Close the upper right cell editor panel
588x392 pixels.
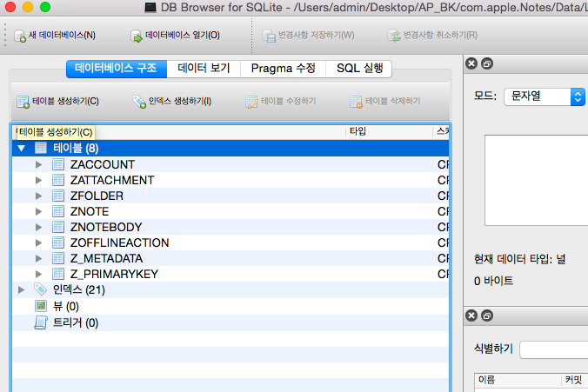471,63
